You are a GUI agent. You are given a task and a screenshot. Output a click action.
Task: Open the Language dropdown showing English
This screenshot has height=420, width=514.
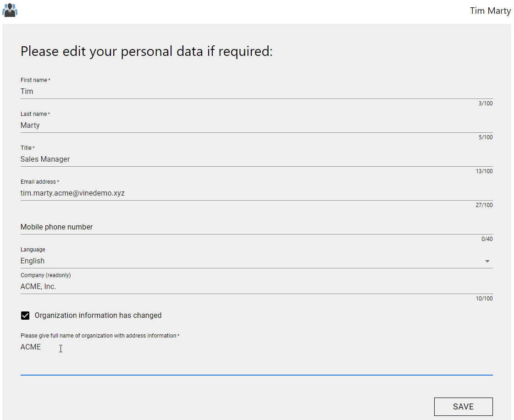click(250, 261)
